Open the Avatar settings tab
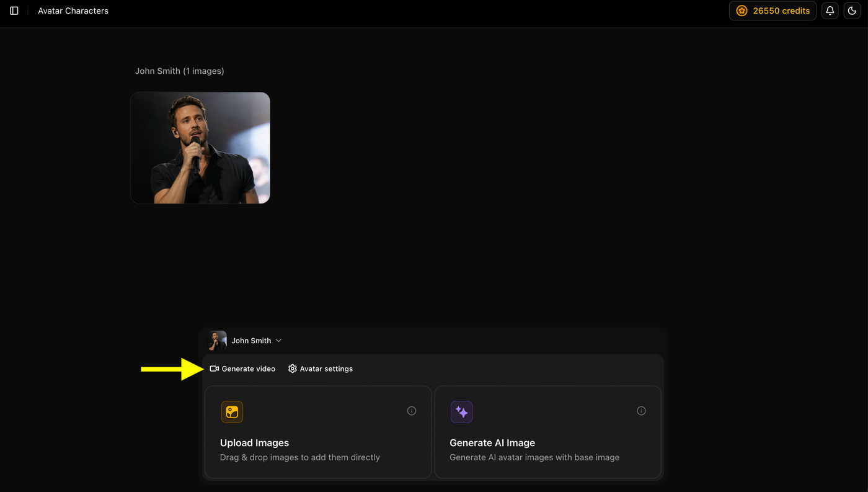This screenshot has width=868, height=492. [321, 369]
